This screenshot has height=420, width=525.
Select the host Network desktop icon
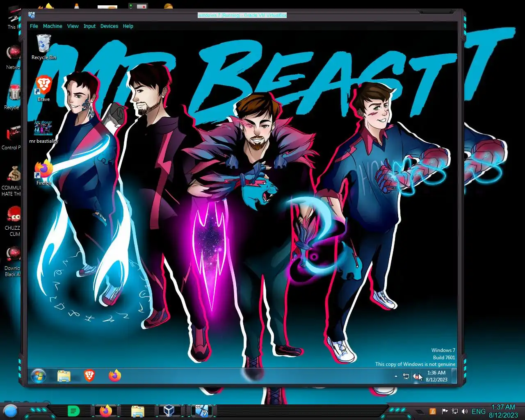click(12, 57)
